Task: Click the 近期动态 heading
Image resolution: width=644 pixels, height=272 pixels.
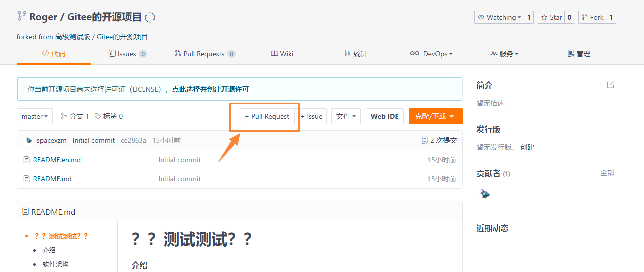Action: (x=492, y=228)
